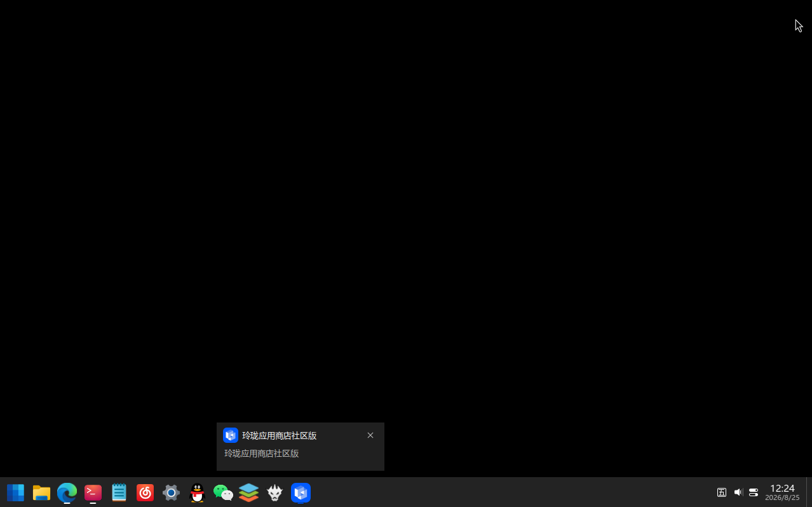
Task: Open WeChat from the taskbar
Action: [223, 492]
